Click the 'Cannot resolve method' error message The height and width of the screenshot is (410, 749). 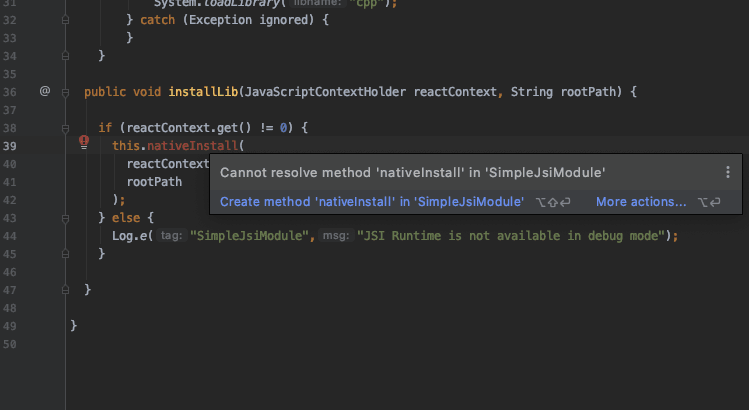tap(412, 173)
